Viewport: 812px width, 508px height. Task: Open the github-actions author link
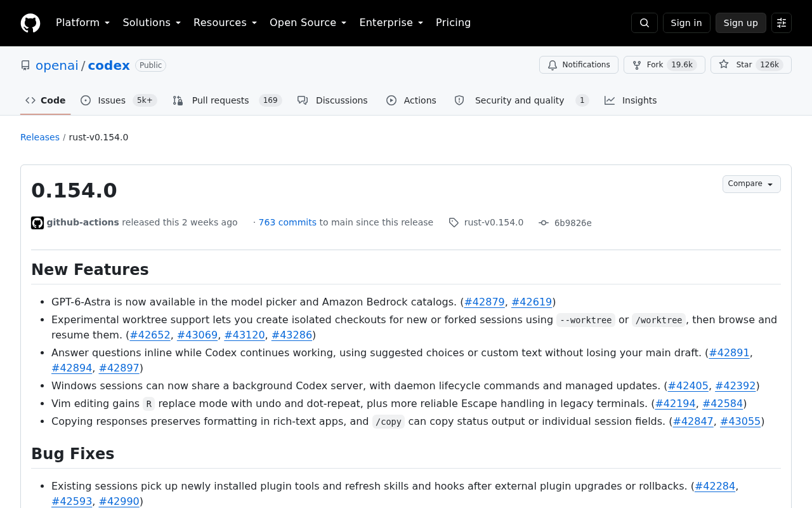coord(82,222)
